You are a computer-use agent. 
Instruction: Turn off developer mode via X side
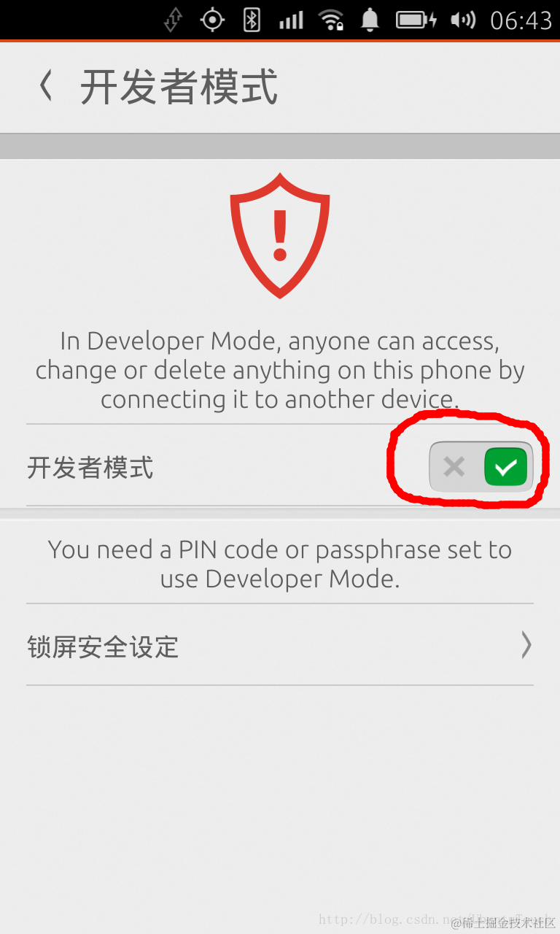454,467
